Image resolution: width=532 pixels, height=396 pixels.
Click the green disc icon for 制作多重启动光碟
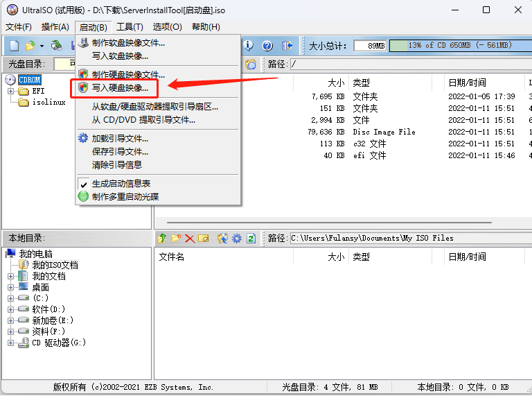[x=83, y=196]
